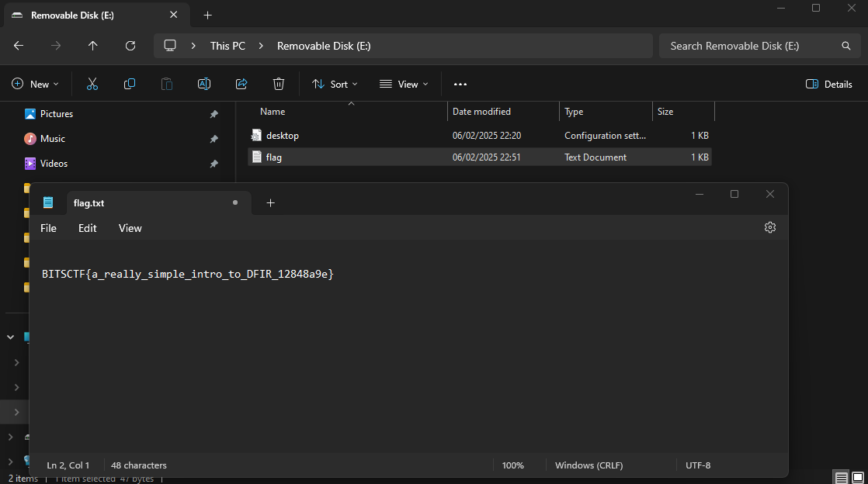This screenshot has height=484, width=868.
Task: Open the View dropdown in Explorer
Action: pyautogui.click(x=404, y=84)
